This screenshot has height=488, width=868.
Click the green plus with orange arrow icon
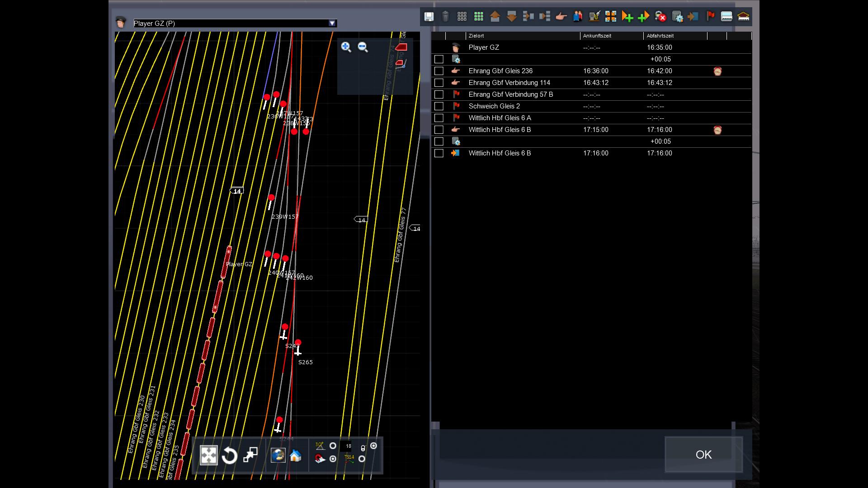[644, 17]
